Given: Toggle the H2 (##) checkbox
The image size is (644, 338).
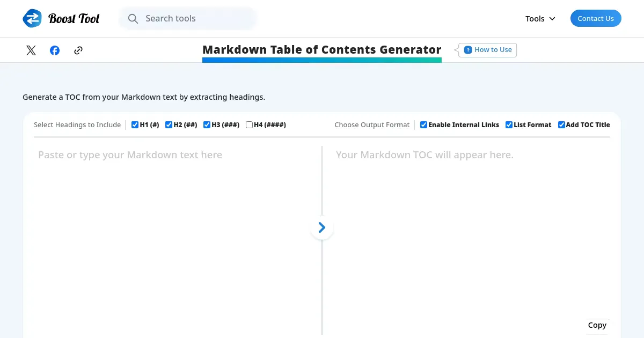Looking at the screenshot, I should [x=169, y=125].
